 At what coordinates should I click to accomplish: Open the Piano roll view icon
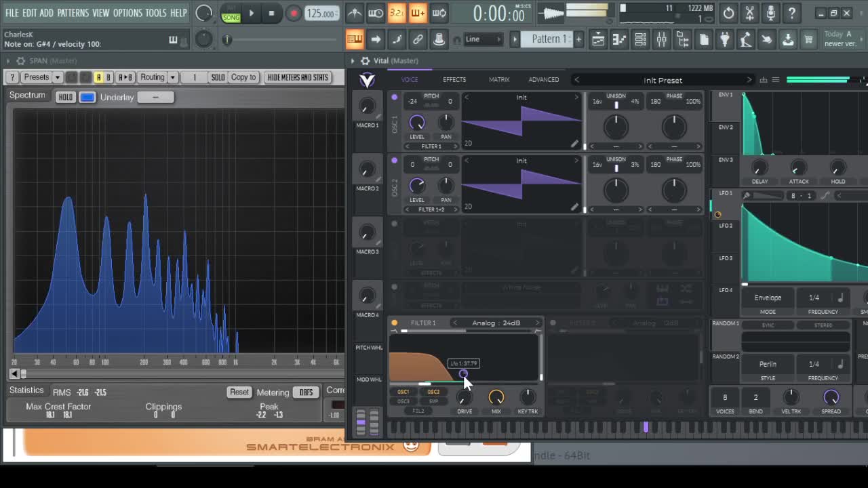point(619,39)
